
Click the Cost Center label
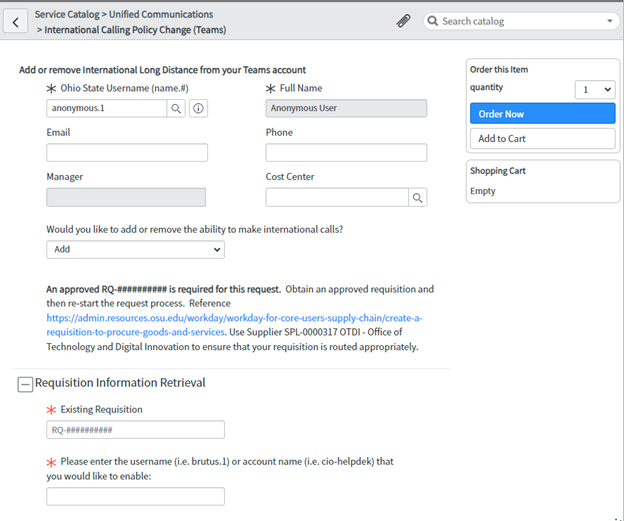tap(290, 177)
